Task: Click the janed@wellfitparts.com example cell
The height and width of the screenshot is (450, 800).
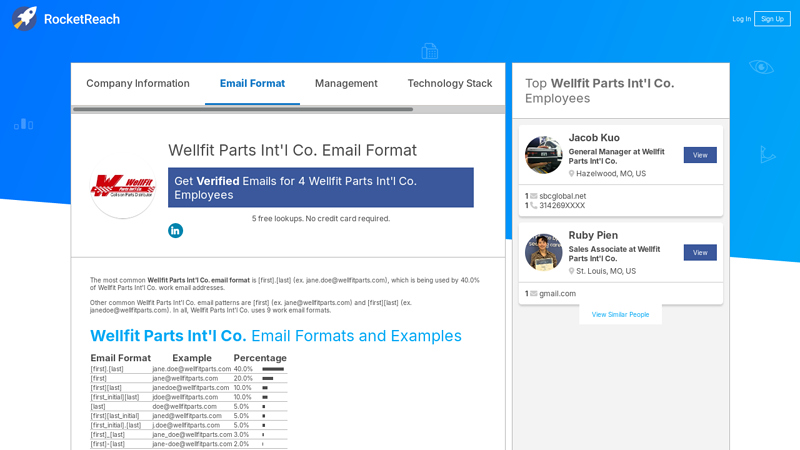Action: 187,416
